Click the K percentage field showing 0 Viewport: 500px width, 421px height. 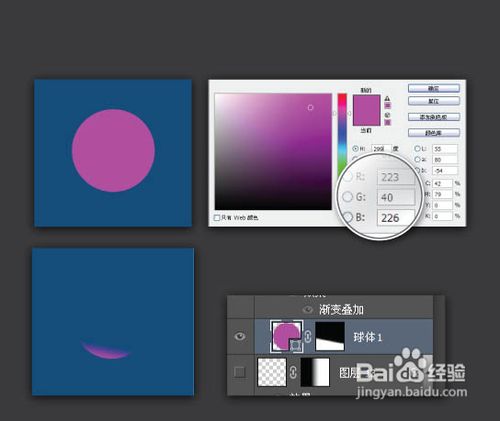pos(443,216)
